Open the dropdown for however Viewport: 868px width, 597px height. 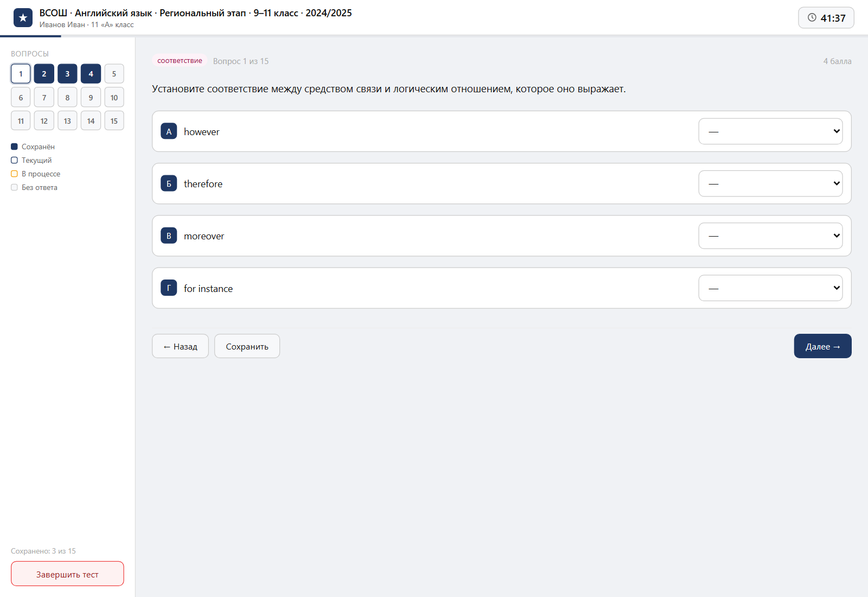pyautogui.click(x=770, y=131)
